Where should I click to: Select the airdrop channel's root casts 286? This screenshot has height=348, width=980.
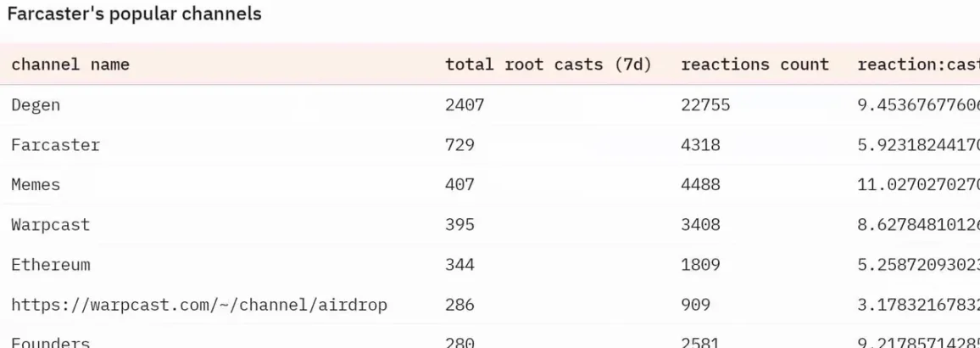click(459, 305)
